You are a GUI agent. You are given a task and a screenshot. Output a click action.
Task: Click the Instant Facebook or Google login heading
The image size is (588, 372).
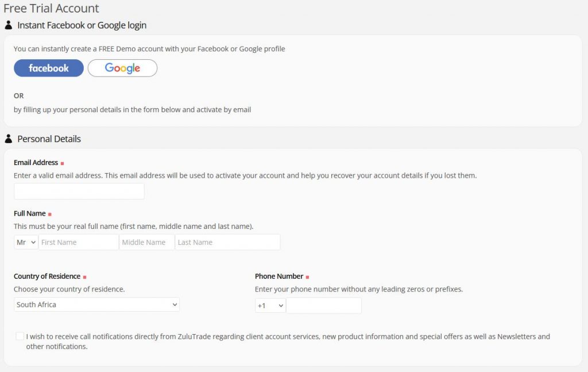click(82, 25)
